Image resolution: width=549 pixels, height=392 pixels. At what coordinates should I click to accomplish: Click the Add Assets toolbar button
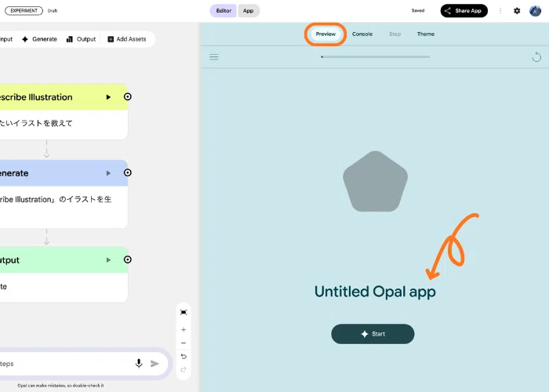pos(127,39)
